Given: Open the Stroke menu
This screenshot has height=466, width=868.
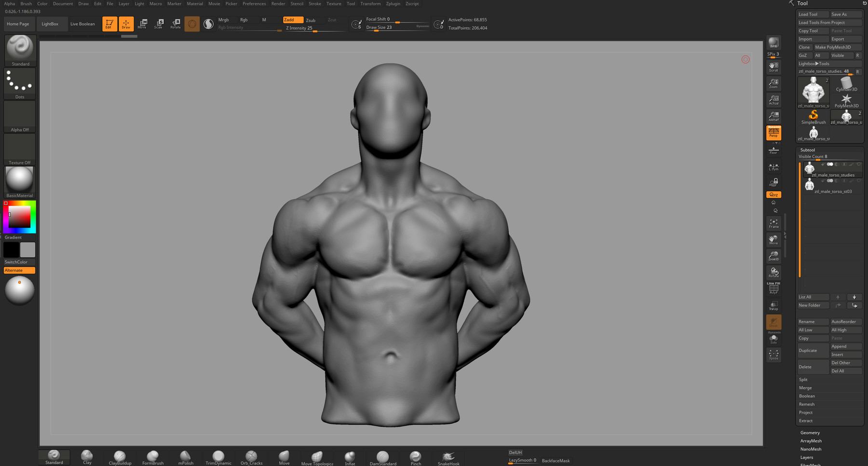Looking at the screenshot, I should click(314, 4).
